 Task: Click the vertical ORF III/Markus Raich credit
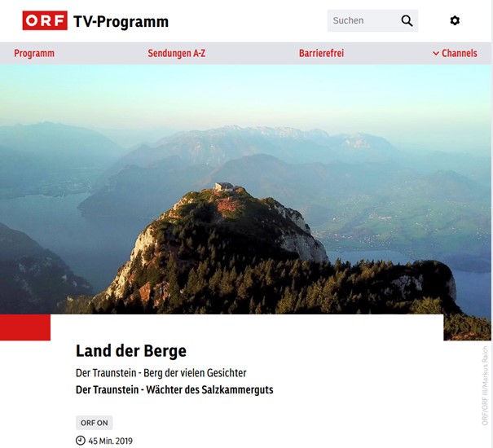(x=485, y=386)
